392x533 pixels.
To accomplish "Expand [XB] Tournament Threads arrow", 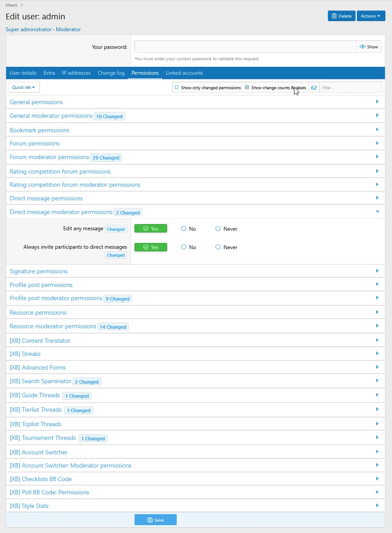I will click(x=377, y=437).
